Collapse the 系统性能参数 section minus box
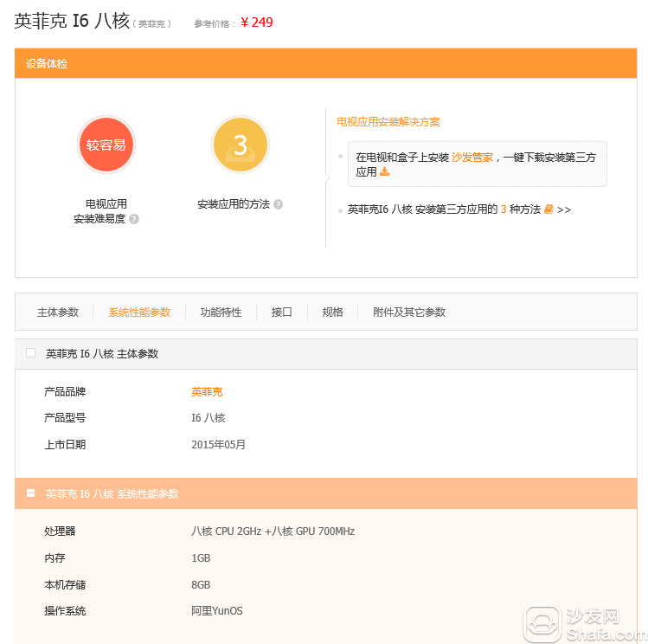The image size is (648, 644). [30, 493]
